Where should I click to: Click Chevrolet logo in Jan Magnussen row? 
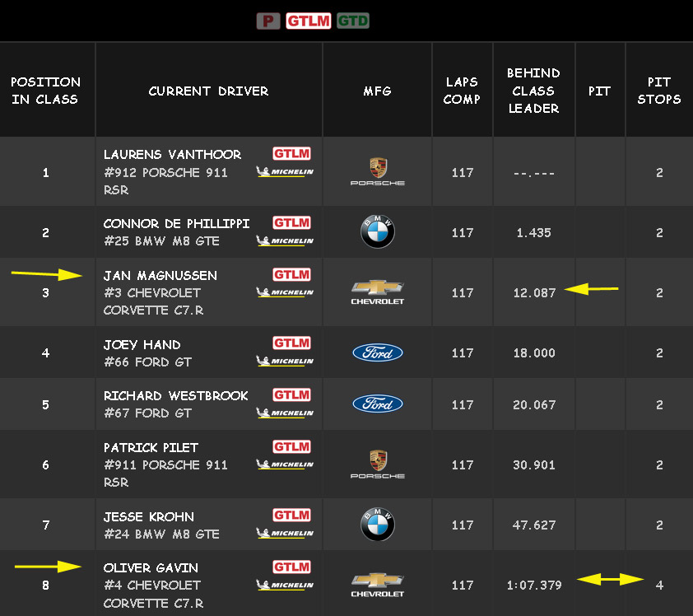(377, 292)
